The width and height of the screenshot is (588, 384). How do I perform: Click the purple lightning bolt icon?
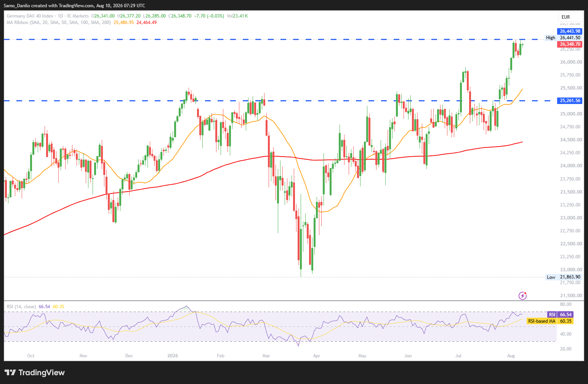(523, 296)
